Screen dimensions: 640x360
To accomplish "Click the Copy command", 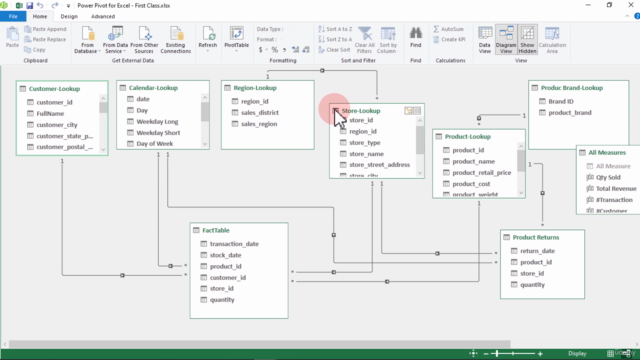I will (35, 50).
